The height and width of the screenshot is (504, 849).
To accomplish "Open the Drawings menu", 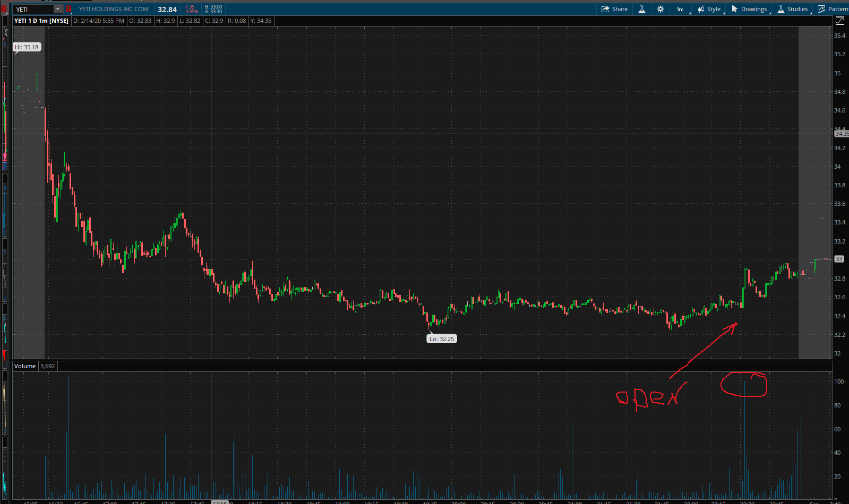I will click(x=749, y=9).
